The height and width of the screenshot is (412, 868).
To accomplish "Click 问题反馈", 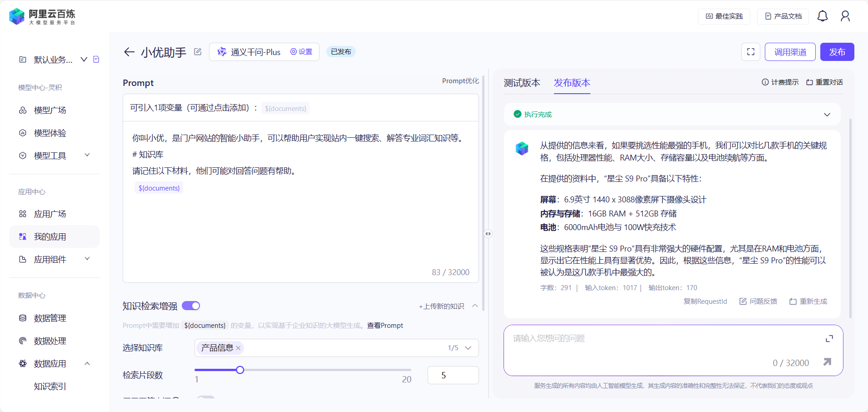I will 758,301.
